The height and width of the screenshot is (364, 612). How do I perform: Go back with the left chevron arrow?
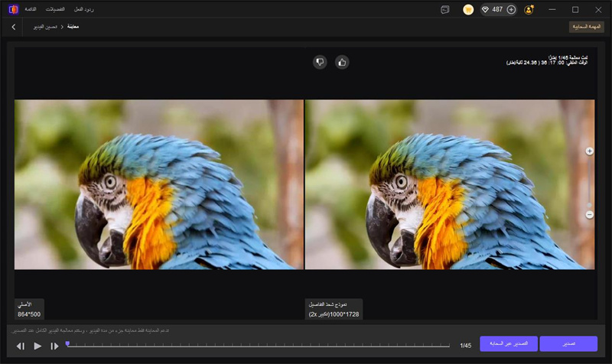[14, 27]
